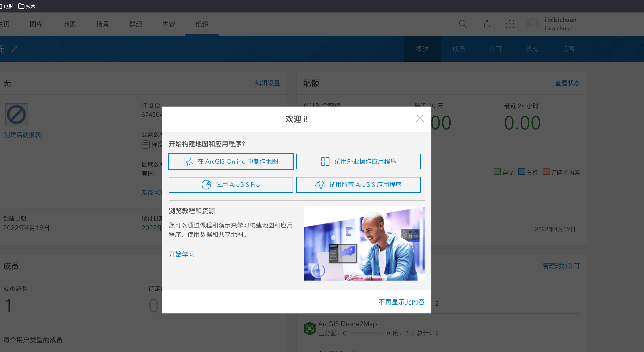The width and height of the screenshot is (644, 352).
Task: Click the Drone2Map allocation progress bar
Action: click(x=366, y=333)
